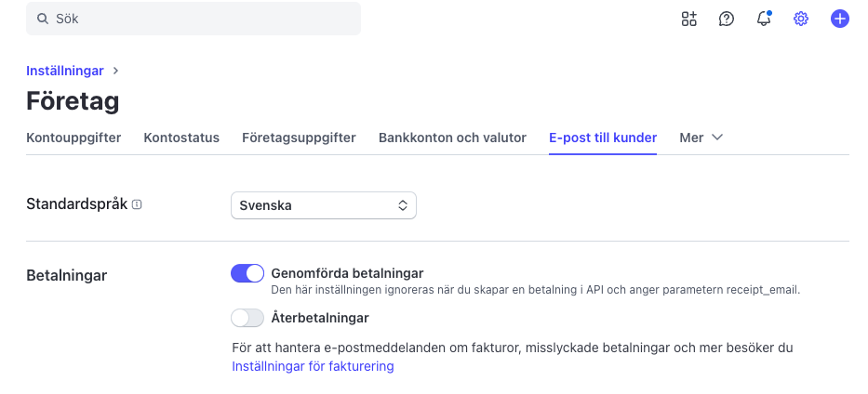Click the search magnifier icon
Screen dimensions: 868x394
[x=43, y=19]
